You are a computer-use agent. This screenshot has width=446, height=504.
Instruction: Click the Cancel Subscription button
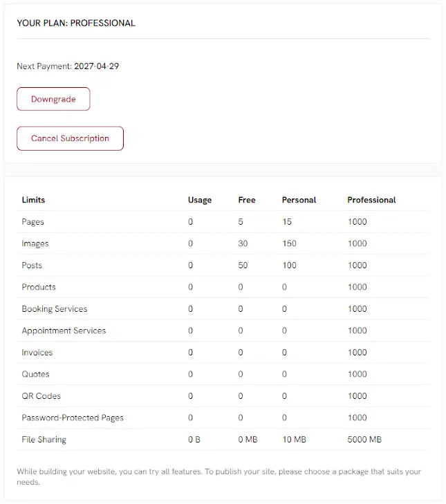[x=70, y=138]
